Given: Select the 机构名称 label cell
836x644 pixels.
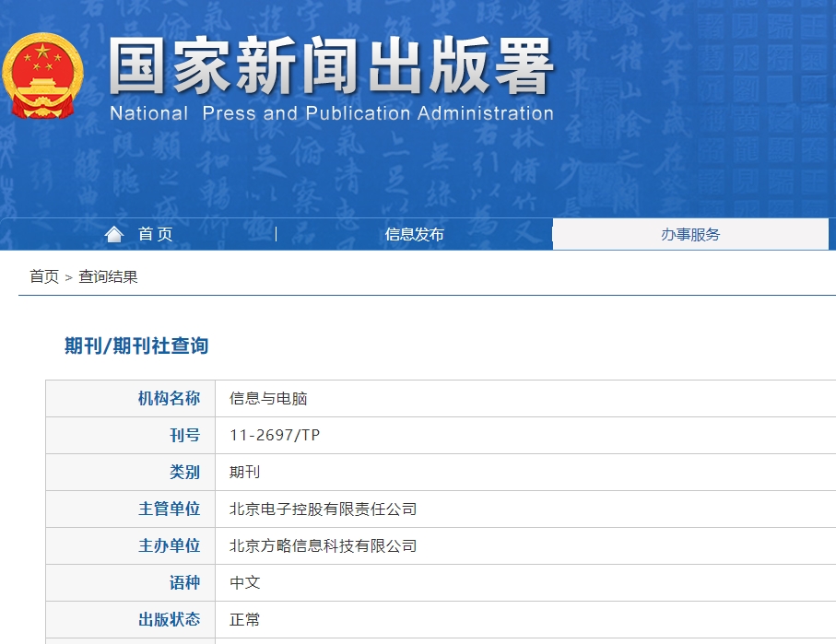Looking at the screenshot, I should click(131, 398).
